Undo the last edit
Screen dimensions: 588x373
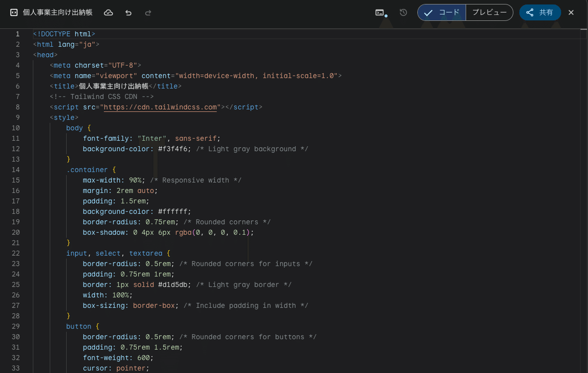129,13
